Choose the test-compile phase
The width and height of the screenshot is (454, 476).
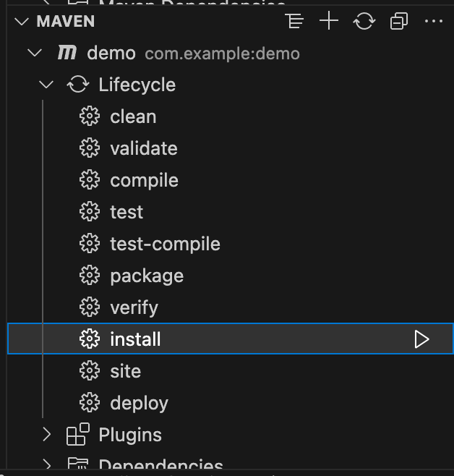click(x=165, y=244)
